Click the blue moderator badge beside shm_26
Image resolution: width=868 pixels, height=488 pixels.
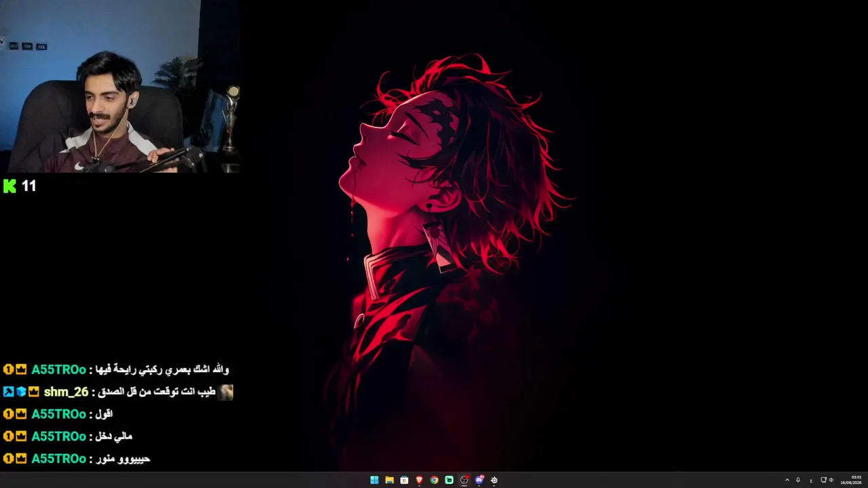[x=8, y=392]
